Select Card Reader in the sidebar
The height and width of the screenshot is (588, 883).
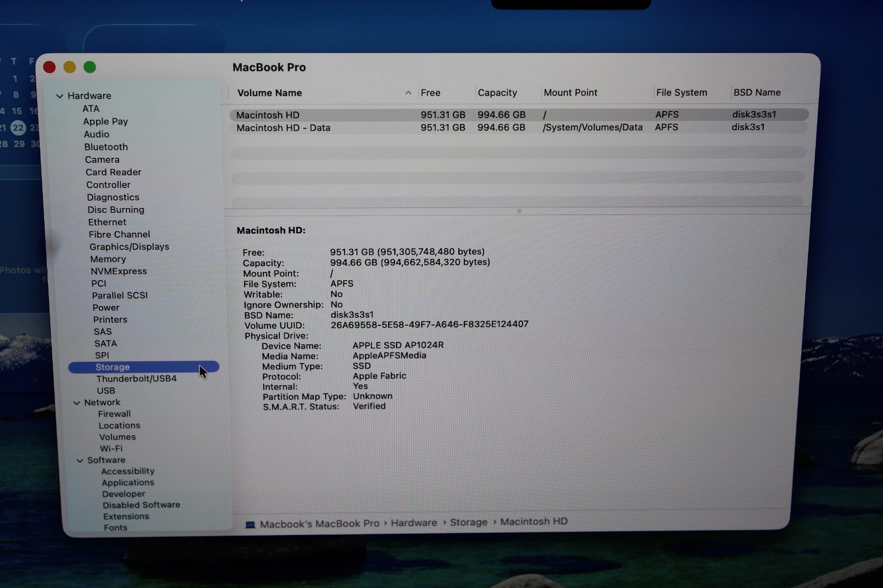(113, 172)
